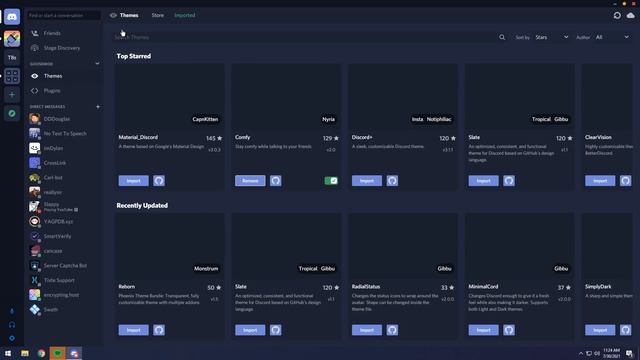Open GitHub link for ClearVision theme
This screenshot has height=360, width=640.
[626, 180]
